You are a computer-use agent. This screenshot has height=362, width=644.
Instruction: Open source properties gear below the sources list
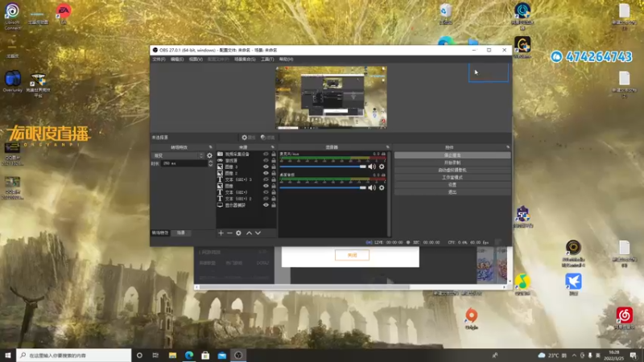tap(238, 233)
